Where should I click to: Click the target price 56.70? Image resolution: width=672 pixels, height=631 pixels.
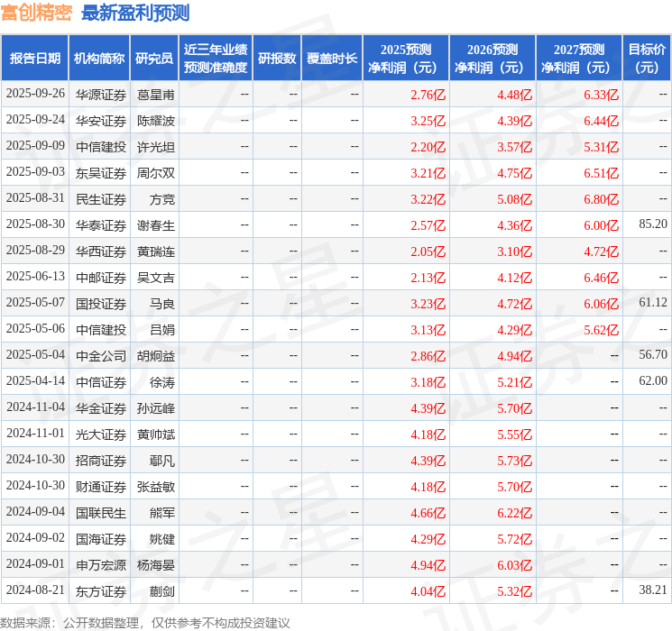(653, 354)
